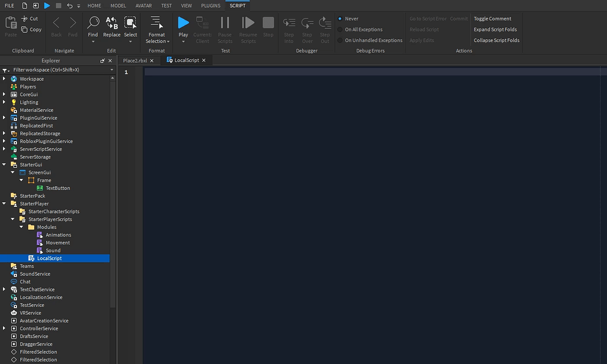Open the Explorer filter dropdown arrow
This screenshot has width=607, height=364.
pos(112,70)
